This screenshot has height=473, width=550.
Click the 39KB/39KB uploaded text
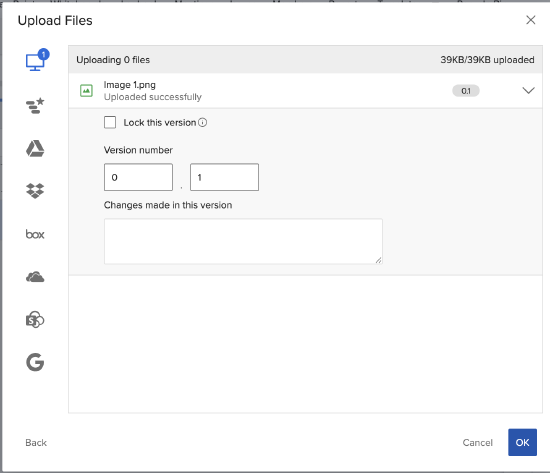487,60
